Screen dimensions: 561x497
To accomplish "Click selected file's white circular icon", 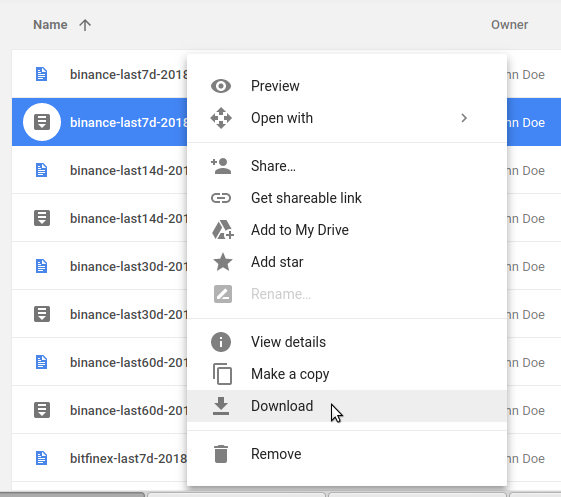I will [x=42, y=122].
